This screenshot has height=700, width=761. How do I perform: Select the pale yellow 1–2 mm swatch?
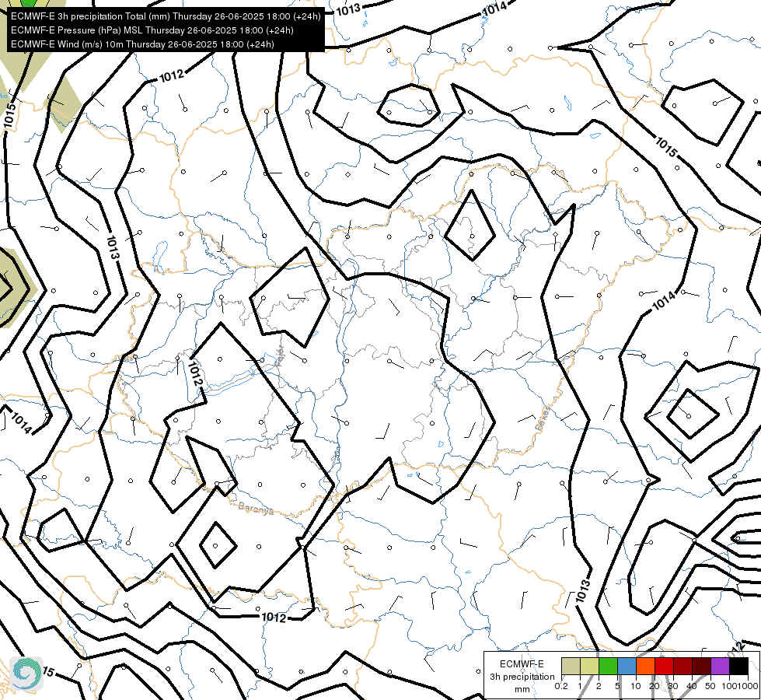pos(589,666)
